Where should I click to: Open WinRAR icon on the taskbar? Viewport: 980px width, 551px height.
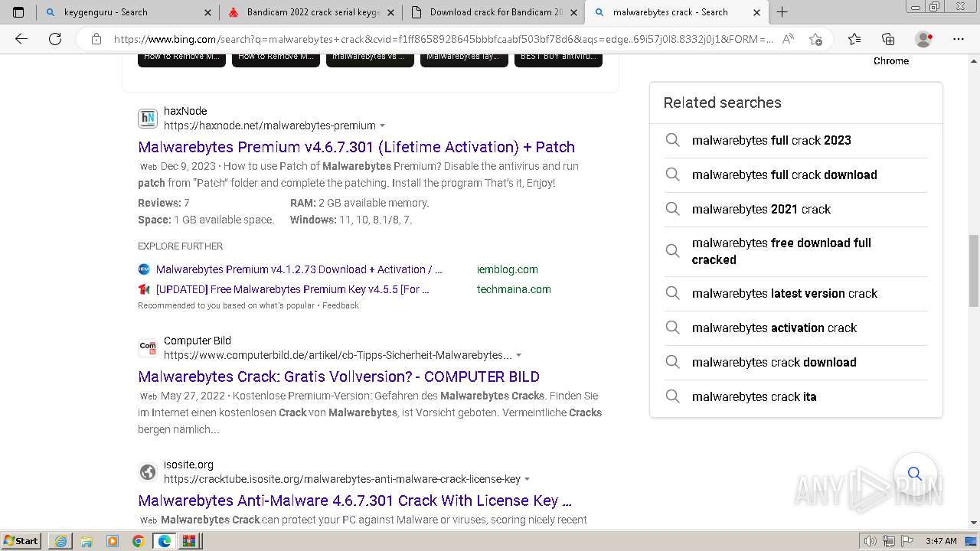click(x=189, y=541)
